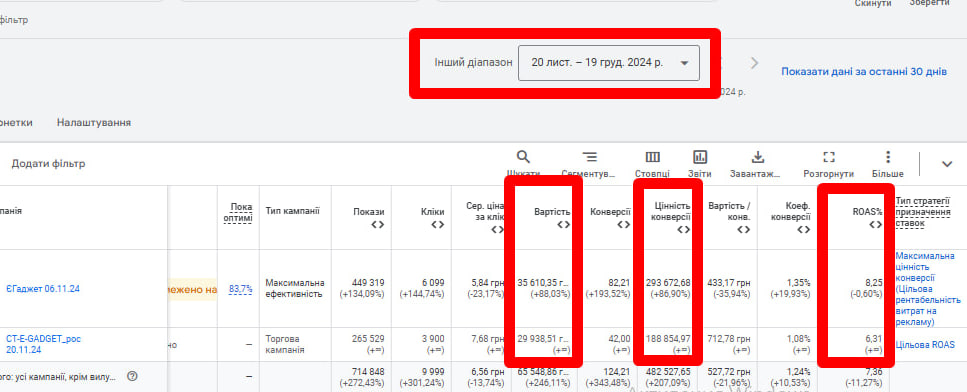967x392 pixels.
Task: Click the Скинути button
Action: click(873, 4)
